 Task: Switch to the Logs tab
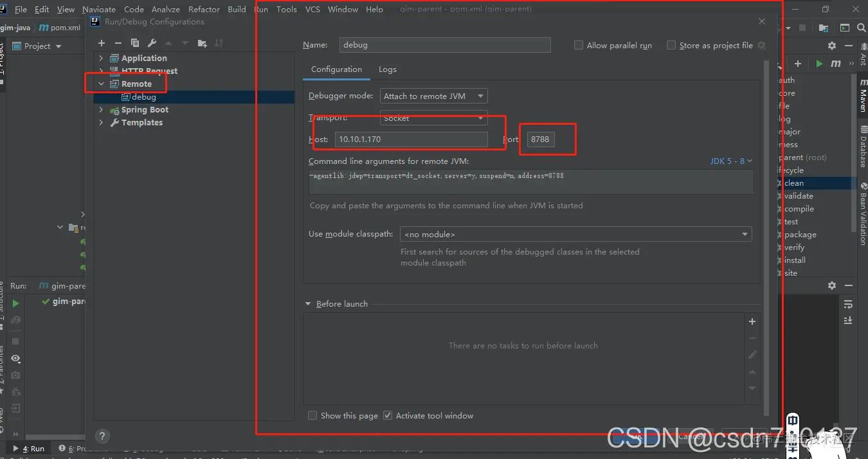point(388,69)
